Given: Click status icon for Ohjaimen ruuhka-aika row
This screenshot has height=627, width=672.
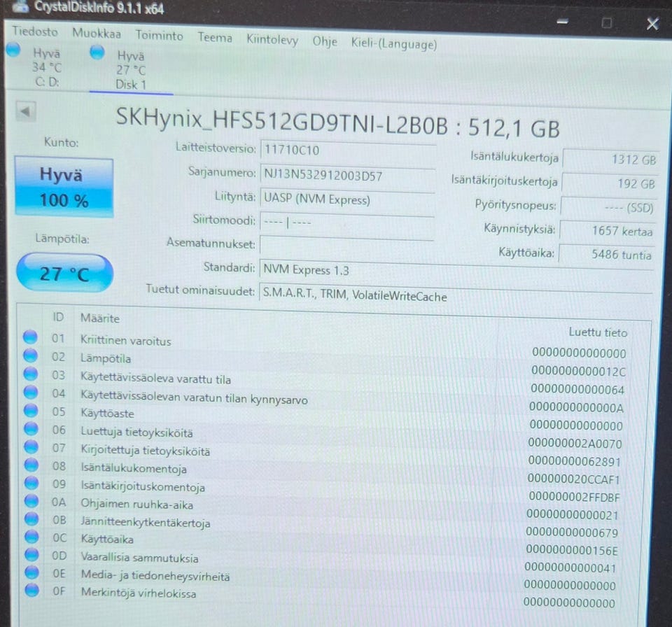Looking at the screenshot, I should (31, 500).
